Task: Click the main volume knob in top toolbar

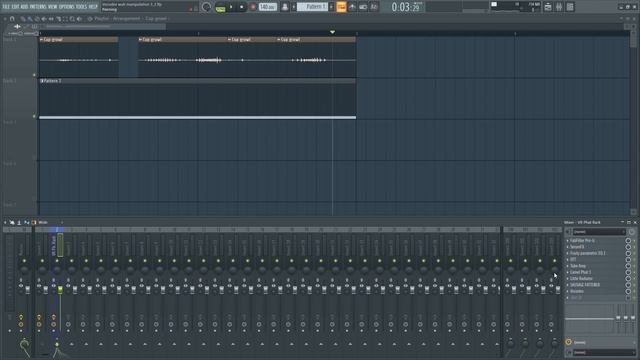Action: 207,7
